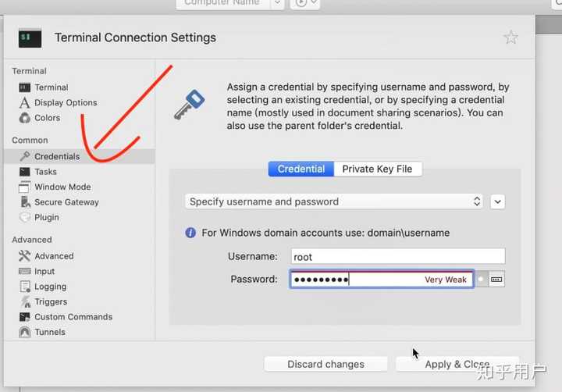Screen dimensions: 562x392
Task: Open the Tunnels settings page
Action: [50, 332]
